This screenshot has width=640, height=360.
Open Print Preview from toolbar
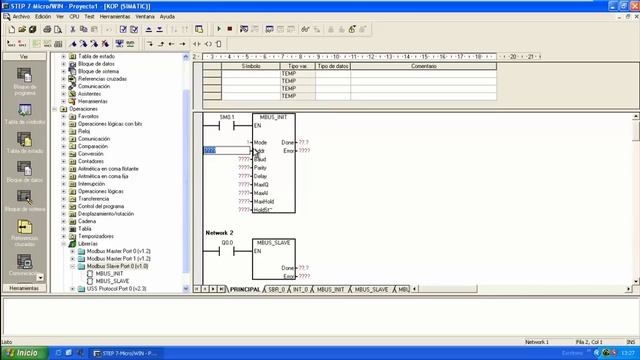[58, 29]
